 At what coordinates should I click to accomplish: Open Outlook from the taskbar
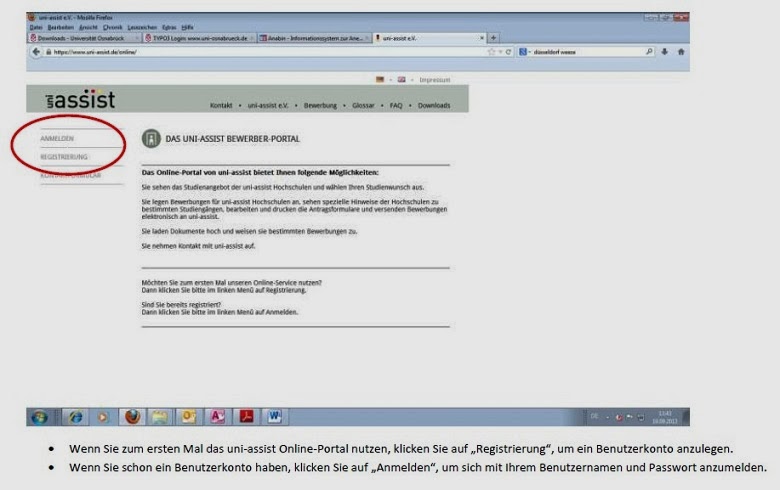(188, 417)
